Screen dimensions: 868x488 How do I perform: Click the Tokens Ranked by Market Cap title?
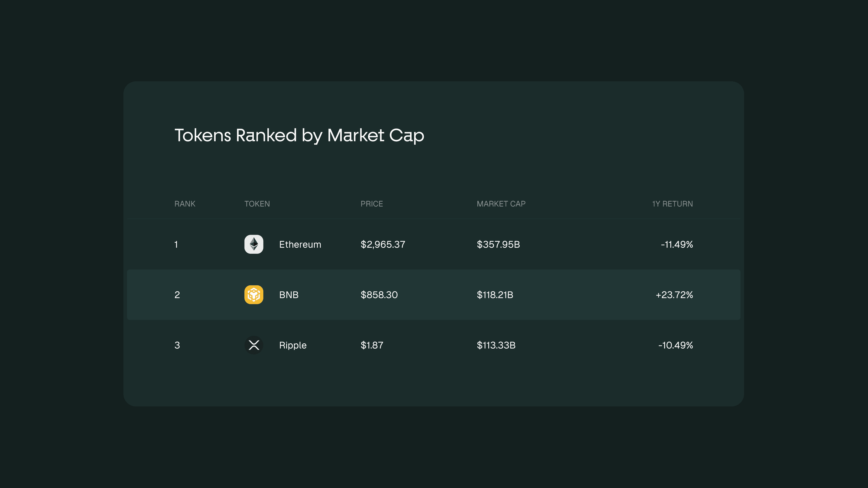tap(299, 135)
